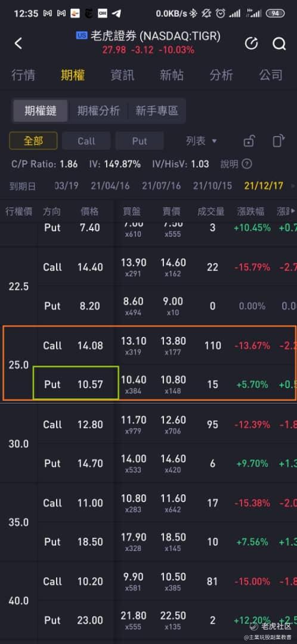
Task: Tap the back arrow icon
Action: point(18,43)
